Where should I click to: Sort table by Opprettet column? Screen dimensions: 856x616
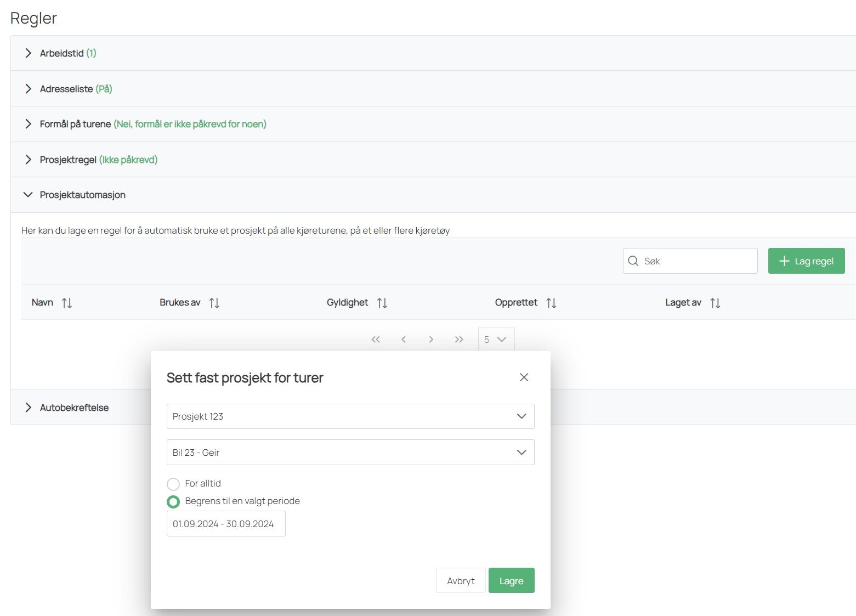click(551, 303)
